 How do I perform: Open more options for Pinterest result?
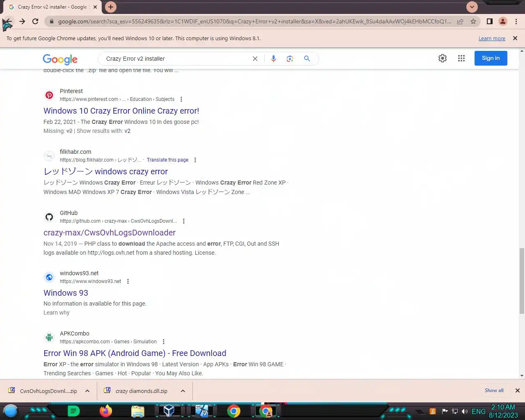[181, 99]
